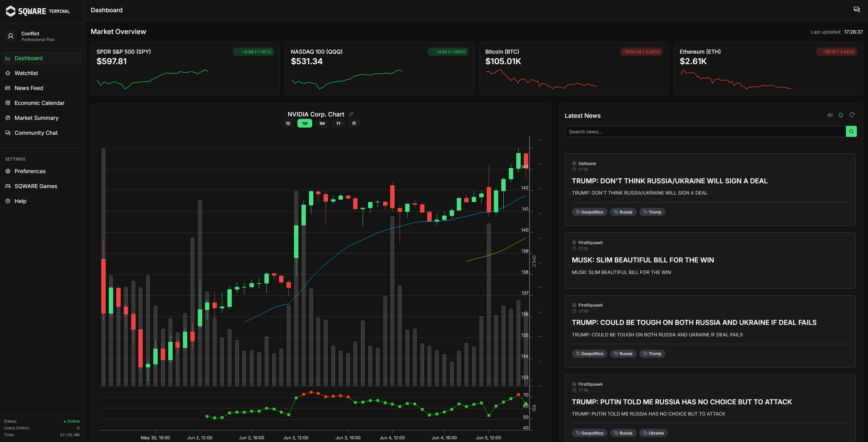Click the Economic Calendar icon
The image size is (868, 442).
pos(8,103)
